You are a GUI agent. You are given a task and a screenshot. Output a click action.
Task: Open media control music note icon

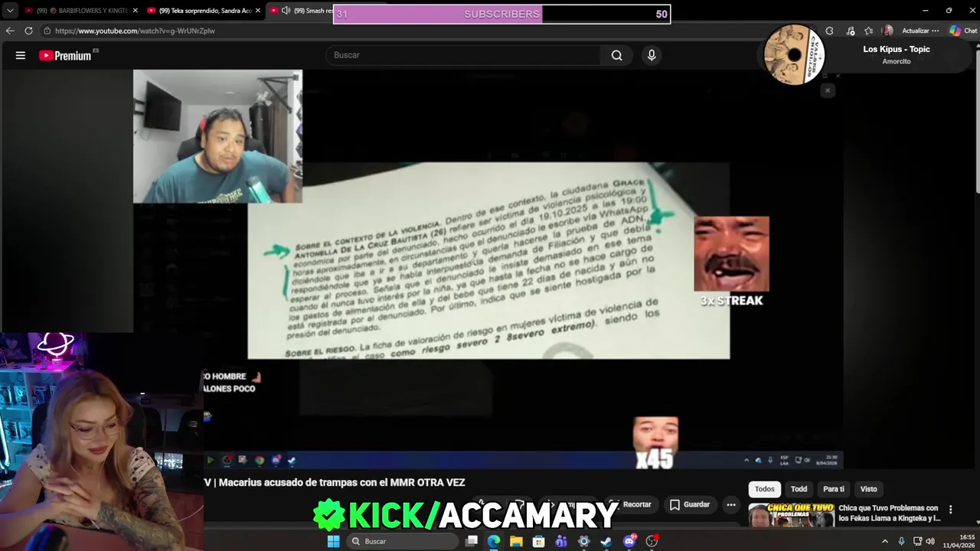pyautogui.click(x=850, y=31)
